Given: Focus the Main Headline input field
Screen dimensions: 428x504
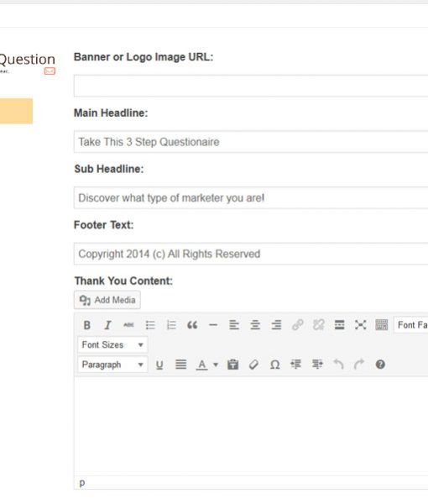Looking at the screenshot, I should click(x=251, y=142).
